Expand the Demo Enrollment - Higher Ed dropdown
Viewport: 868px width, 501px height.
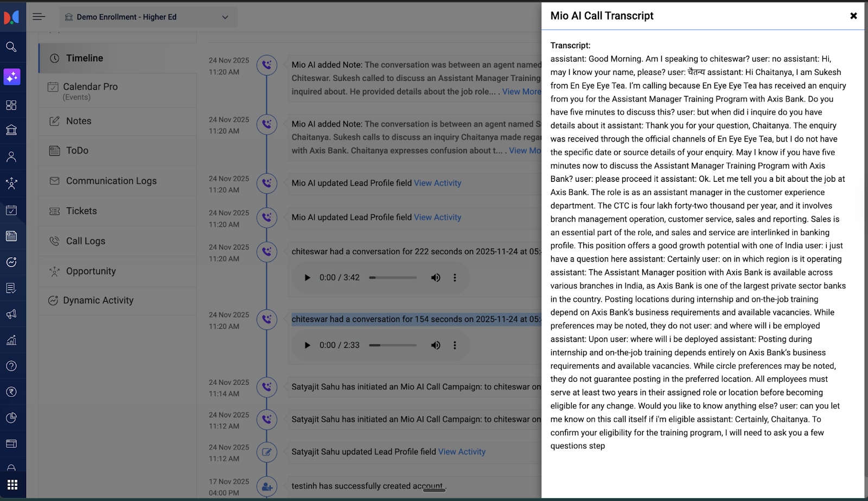tap(225, 17)
